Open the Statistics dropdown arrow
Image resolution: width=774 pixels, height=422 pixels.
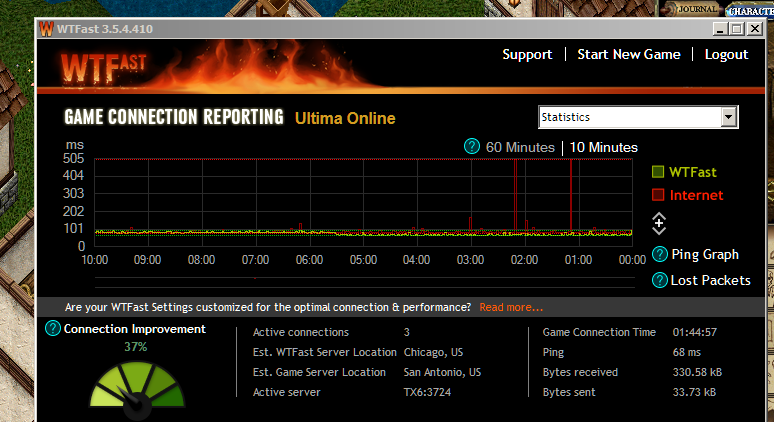click(x=729, y=117)
